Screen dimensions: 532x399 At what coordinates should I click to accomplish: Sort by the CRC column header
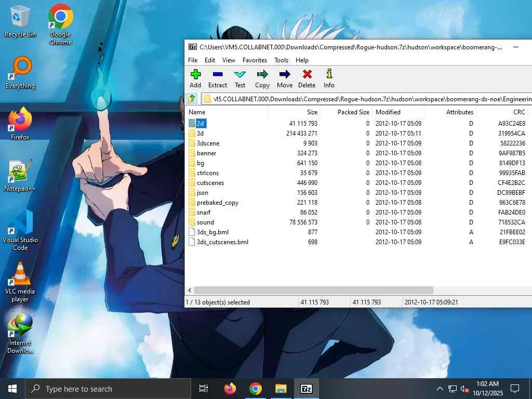pos(502,112)
